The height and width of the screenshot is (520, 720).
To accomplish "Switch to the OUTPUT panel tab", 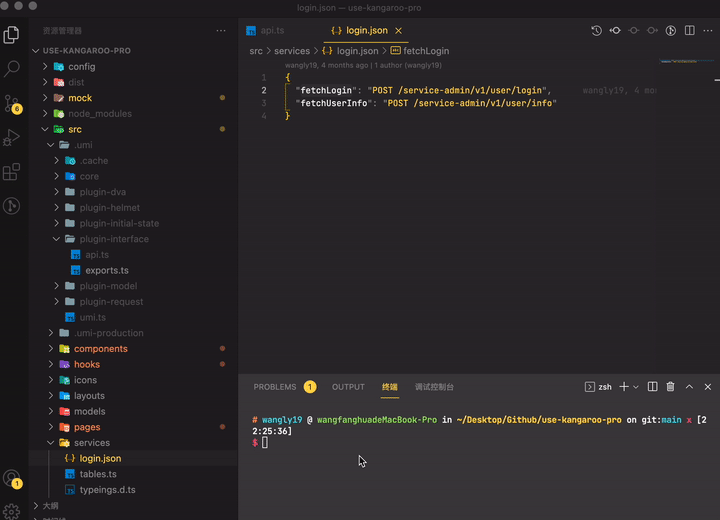I will coord(348,387).
